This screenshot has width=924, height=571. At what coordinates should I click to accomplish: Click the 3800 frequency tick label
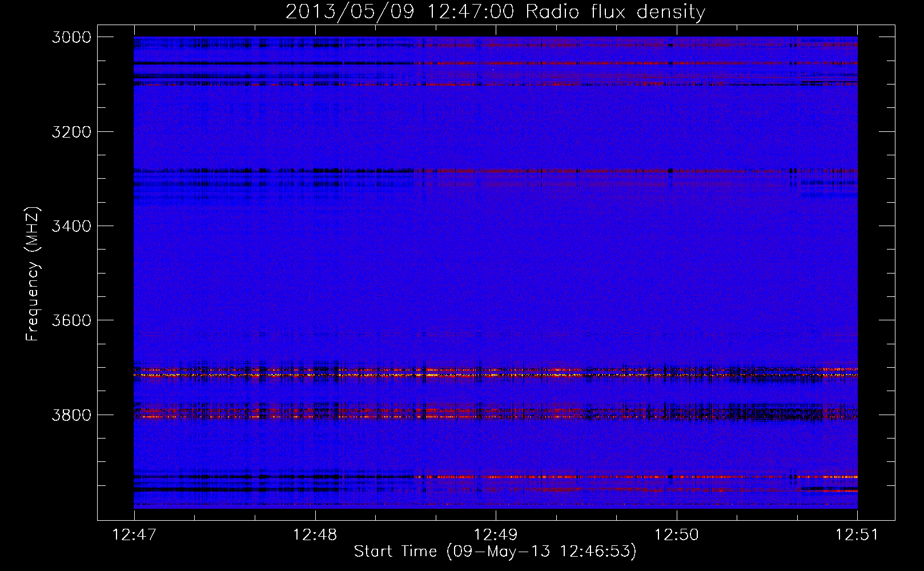click(71, 415)
